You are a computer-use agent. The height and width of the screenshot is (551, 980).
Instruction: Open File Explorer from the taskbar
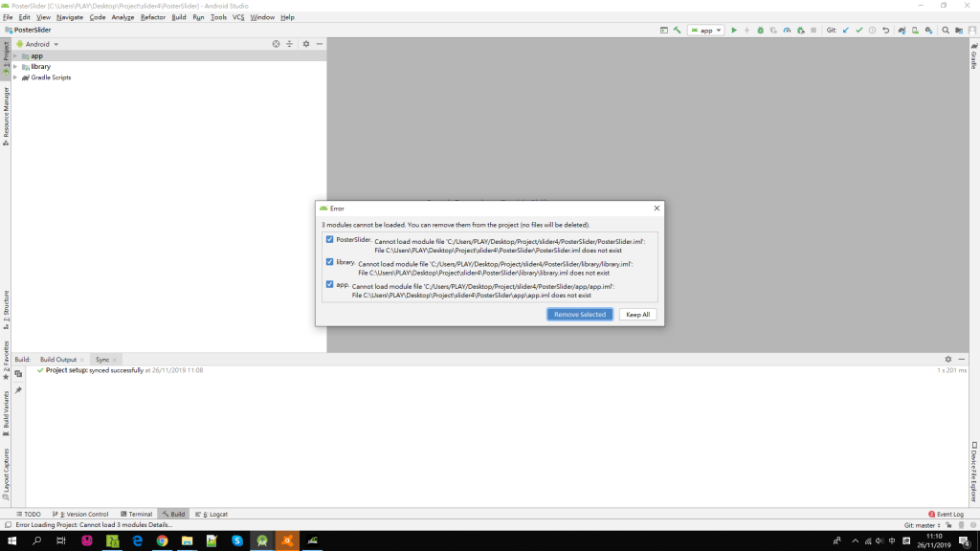[x=187, y=541]
